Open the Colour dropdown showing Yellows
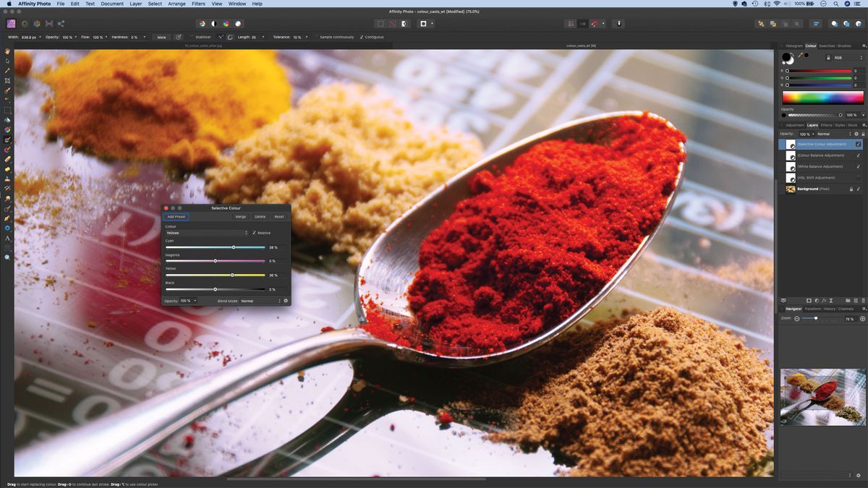Viewport: 868px width, 488px height. pyautogui.click(x=207, y=233)
